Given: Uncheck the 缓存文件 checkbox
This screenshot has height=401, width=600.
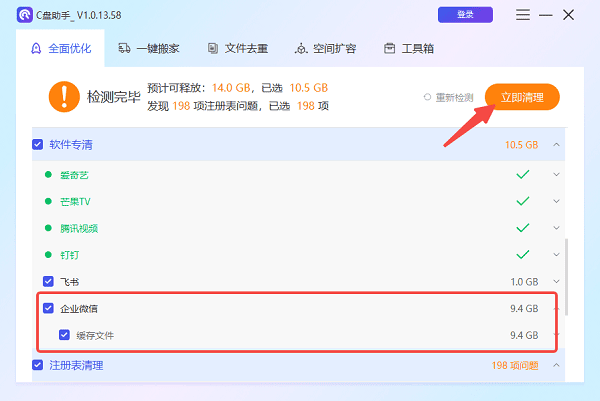Looking at the screenshot, I should pos(64,335).
